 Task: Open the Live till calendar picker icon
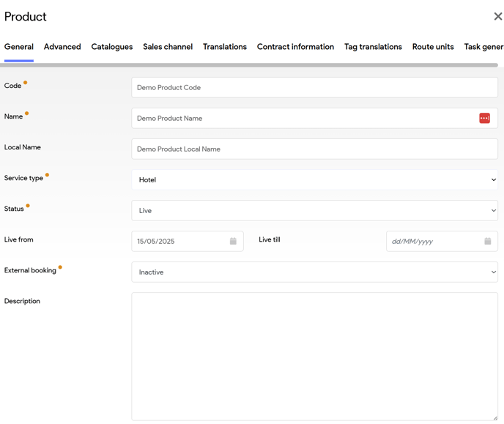coord(487,241)
